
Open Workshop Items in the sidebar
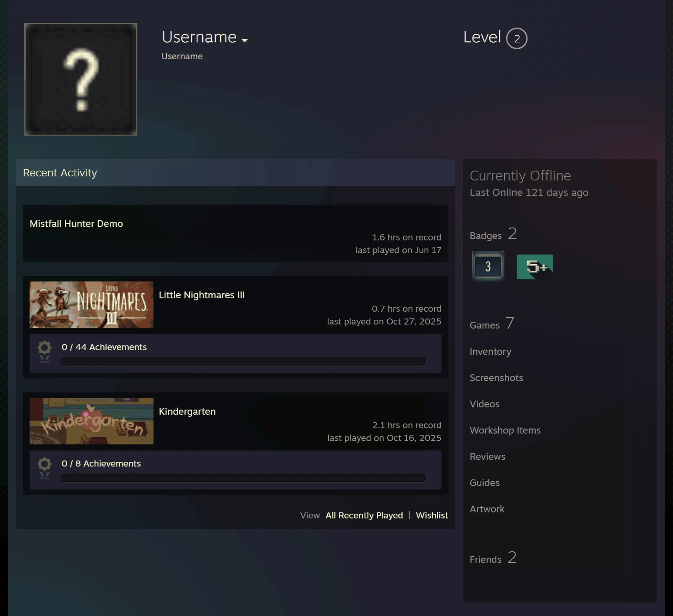pos(505,431)
